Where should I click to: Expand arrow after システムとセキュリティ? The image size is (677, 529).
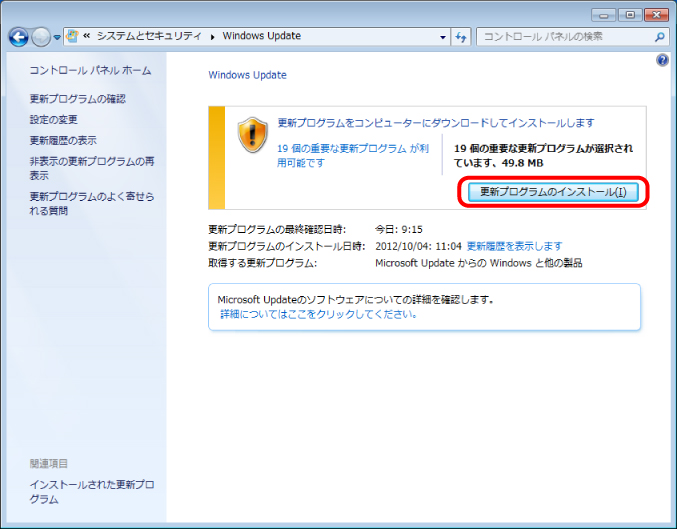(x=212, y=37)
